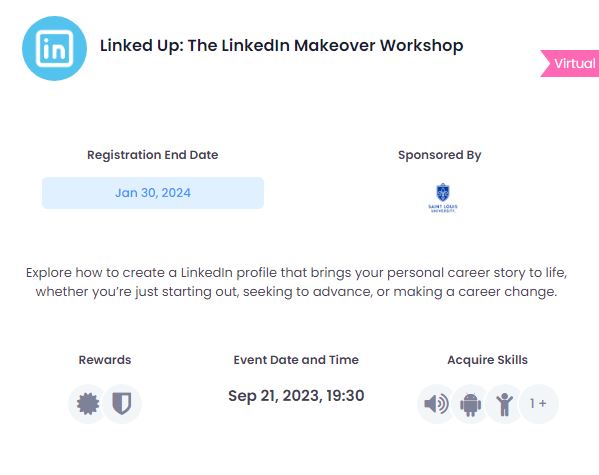The height and width of the screenshot is (475, 599).
Task: Click the Android robot skill icon
Action: (x=471, y=404)
